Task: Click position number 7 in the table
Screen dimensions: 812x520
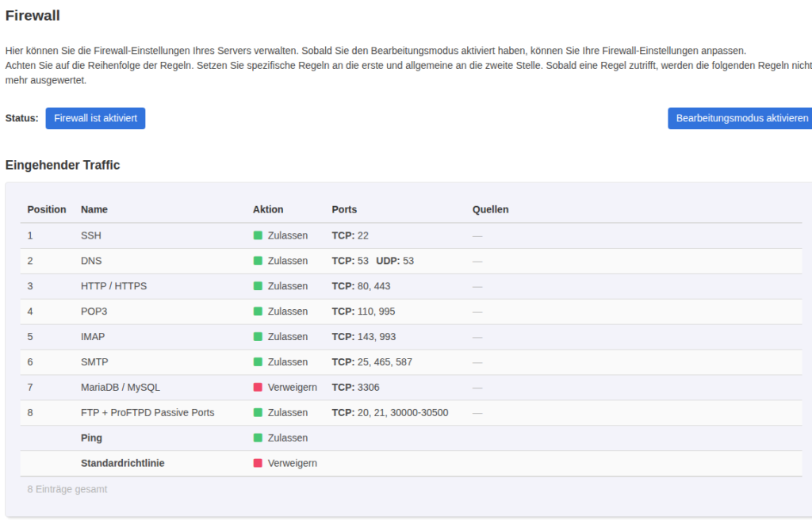Action: (x=30, y=387)
